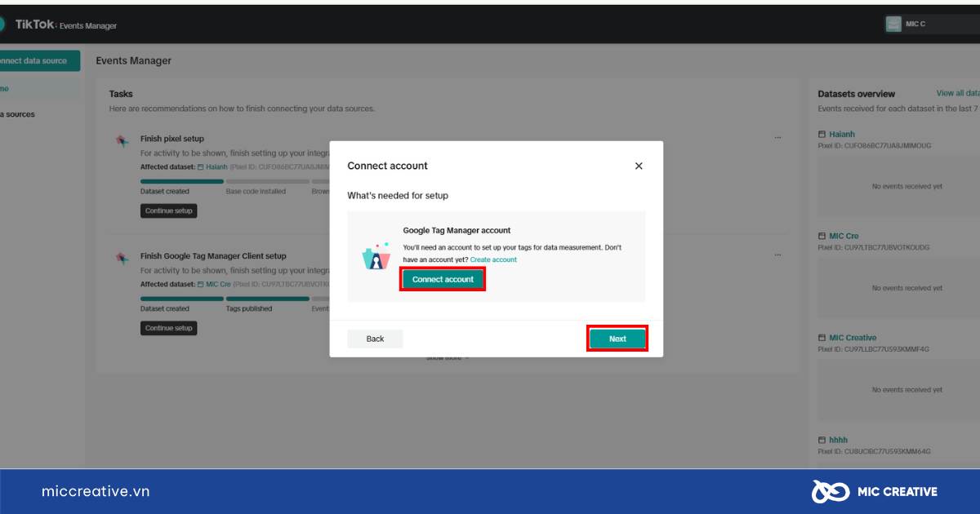Click No events received yet under Haianh
The width and height of the screenshot is (980, 514).
(x=907, y=186)
